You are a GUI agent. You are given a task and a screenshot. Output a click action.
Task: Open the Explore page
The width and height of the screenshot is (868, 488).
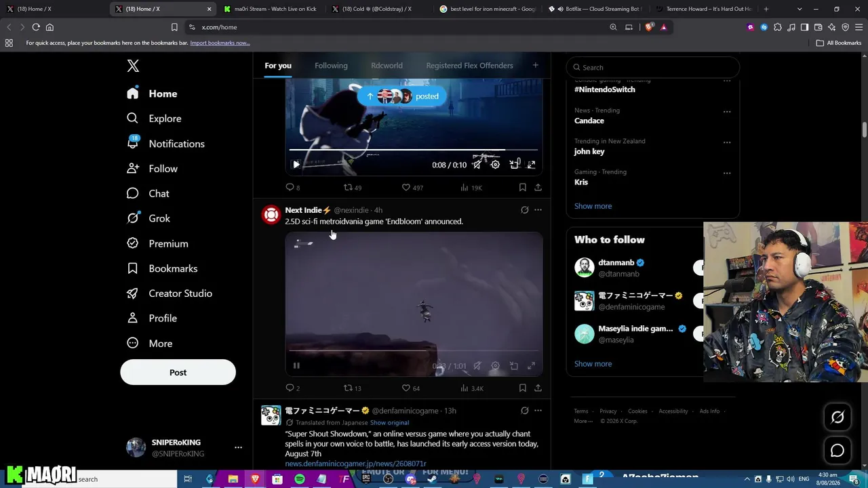(x=155, y=119)
